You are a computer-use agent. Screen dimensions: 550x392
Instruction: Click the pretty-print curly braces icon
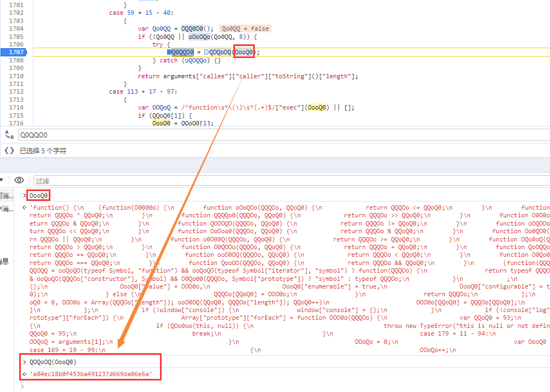(x=9, y=151)
